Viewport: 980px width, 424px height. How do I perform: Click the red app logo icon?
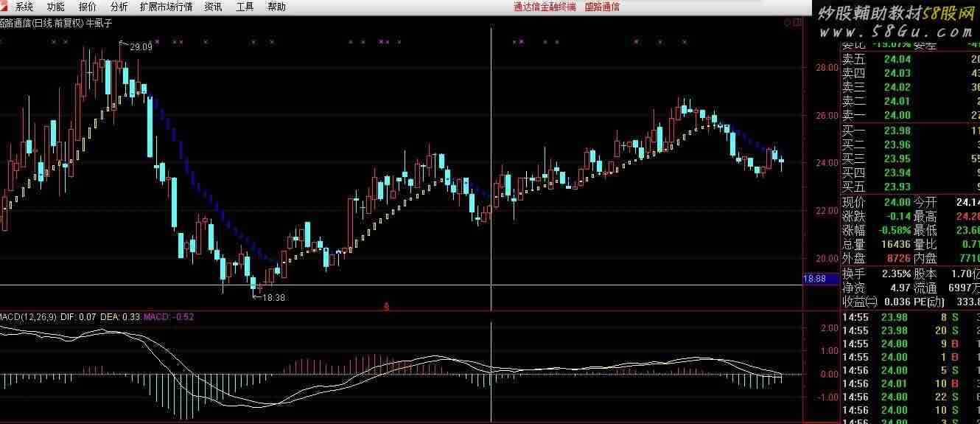[4, 7]
